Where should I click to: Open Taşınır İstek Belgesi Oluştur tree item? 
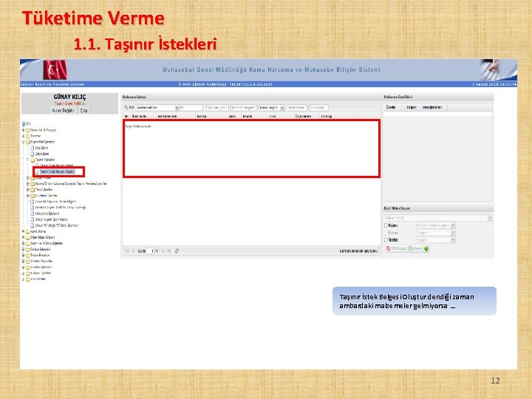coord(57,171)
